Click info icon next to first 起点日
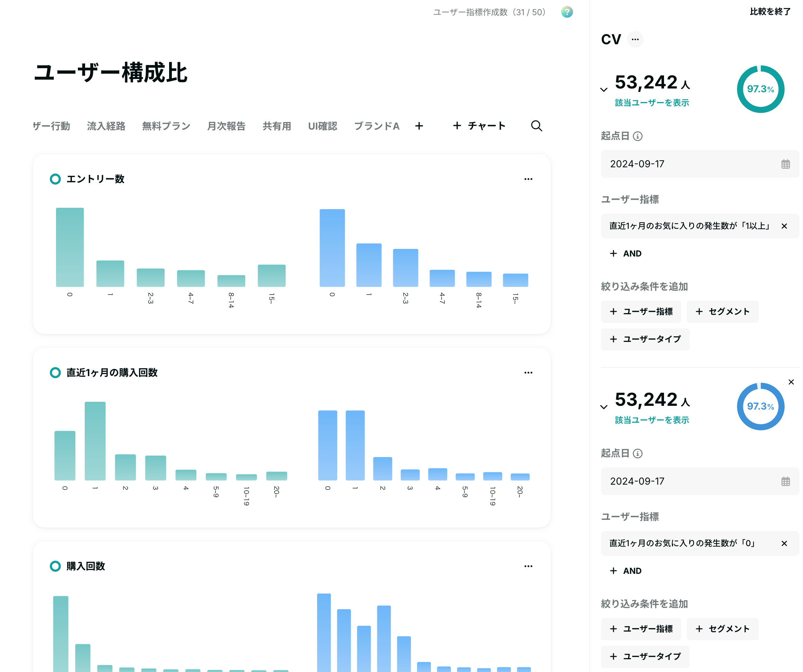The image size is (803, 672). pos(637,136)
